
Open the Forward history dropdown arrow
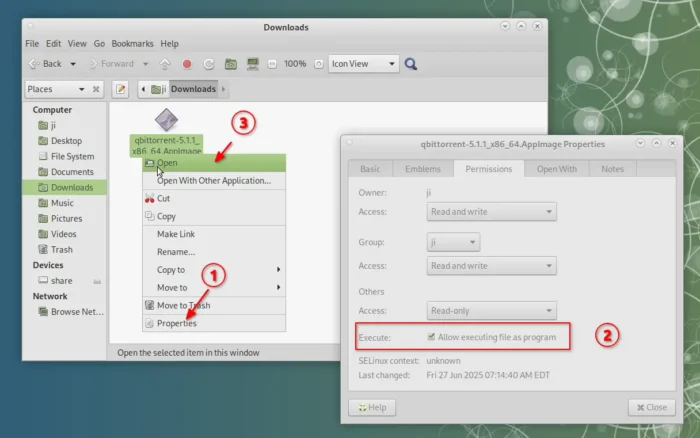146,64
